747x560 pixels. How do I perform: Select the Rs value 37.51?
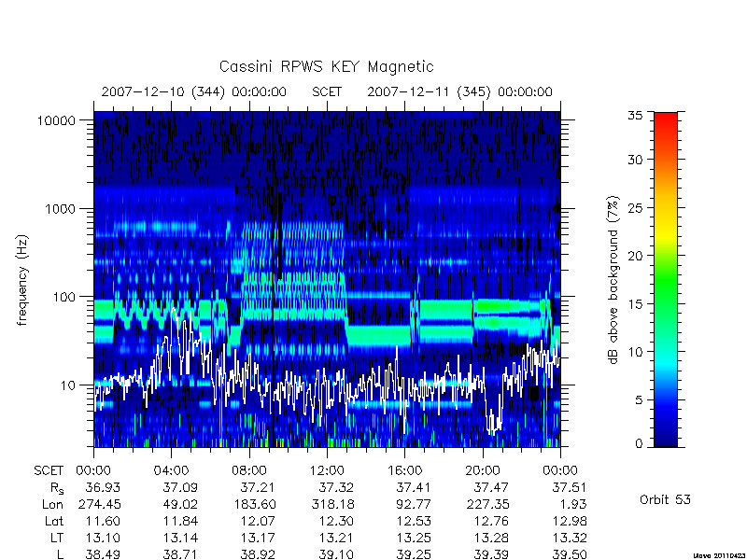tap(570, 487)
